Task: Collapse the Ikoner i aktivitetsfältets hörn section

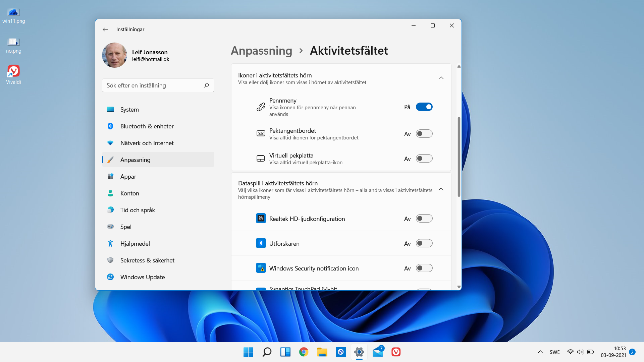Action: coord(441,77)
